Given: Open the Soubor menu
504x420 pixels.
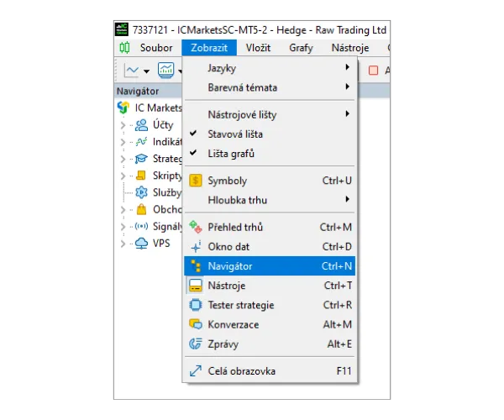Looking at the screenshot, I should 156,48.
